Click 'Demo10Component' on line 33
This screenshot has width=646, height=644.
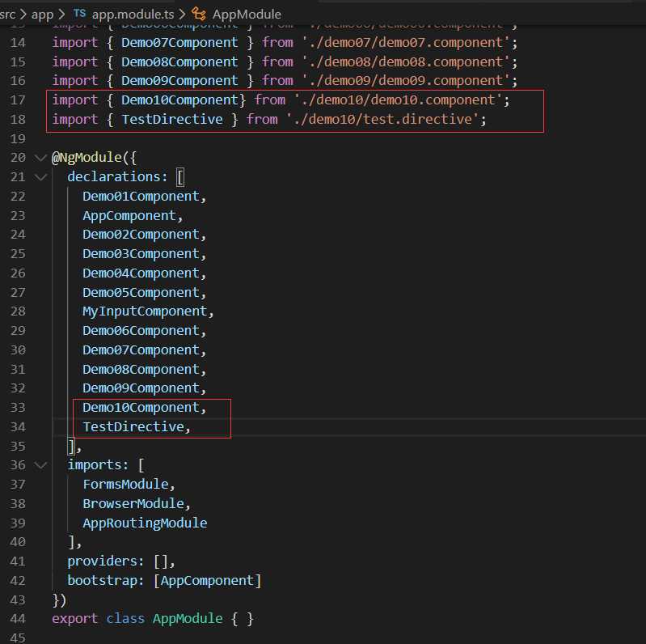tap(141, 408)
